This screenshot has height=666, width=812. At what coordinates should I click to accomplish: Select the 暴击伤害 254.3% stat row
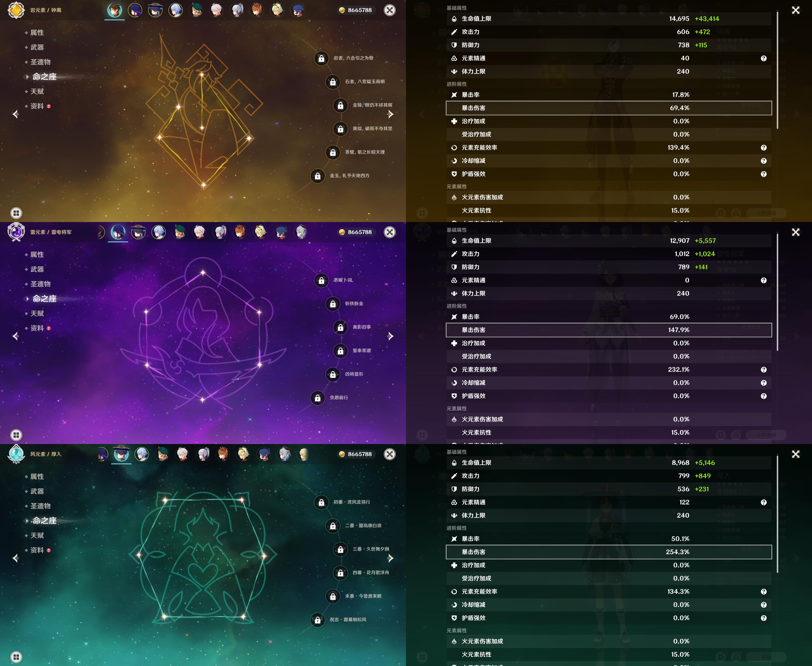click(608, 552)
